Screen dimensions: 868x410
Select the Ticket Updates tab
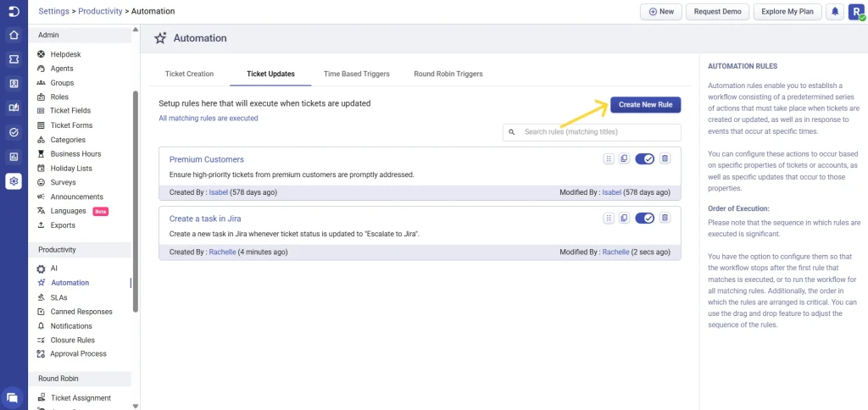[x=270, y=74]
